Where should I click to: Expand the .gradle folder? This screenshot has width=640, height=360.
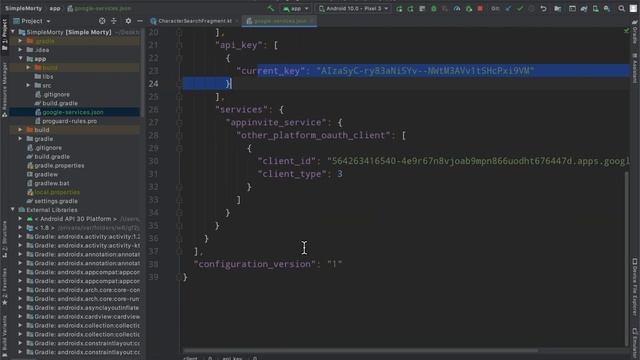(x=20, y=41)
